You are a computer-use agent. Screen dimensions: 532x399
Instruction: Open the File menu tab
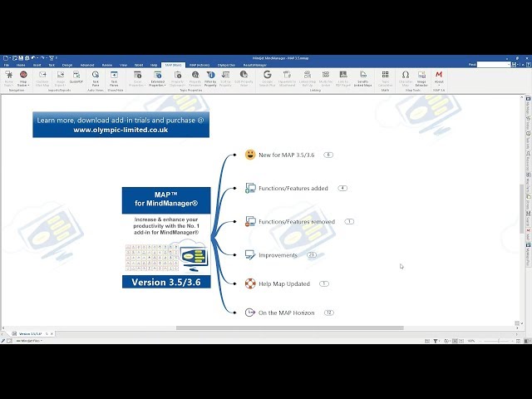point(7,65)
